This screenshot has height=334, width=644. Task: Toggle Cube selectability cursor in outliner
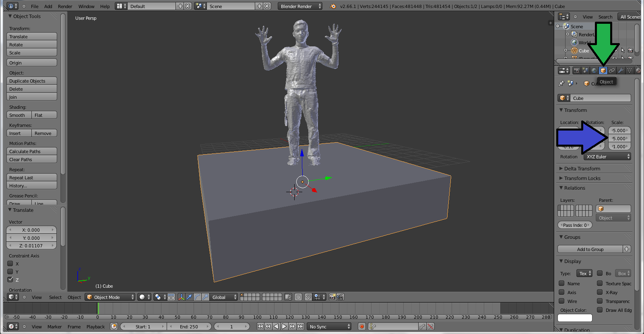pyautogui.click(x=623, y=50)
